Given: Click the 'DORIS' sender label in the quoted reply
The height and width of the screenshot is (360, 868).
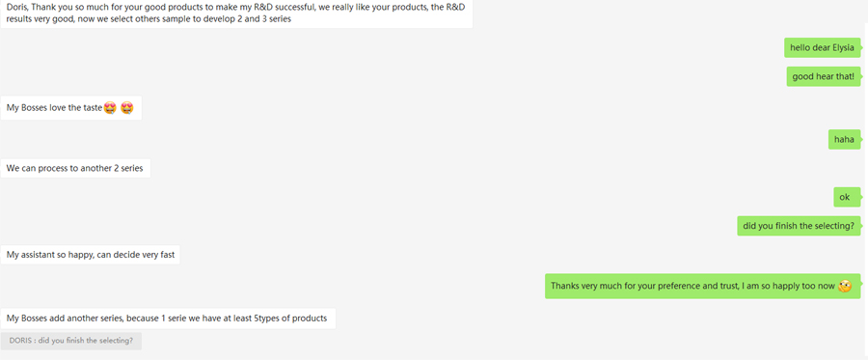Looking at the screenshot, I should pyautogui.click(x=20, y=341).
